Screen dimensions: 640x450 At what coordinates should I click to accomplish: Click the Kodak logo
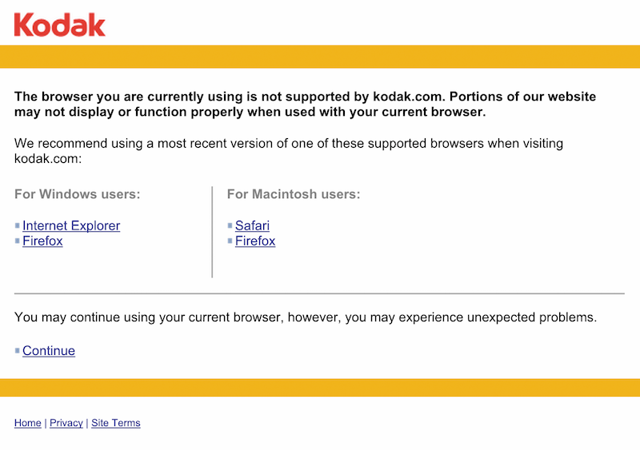pos(60,24)
